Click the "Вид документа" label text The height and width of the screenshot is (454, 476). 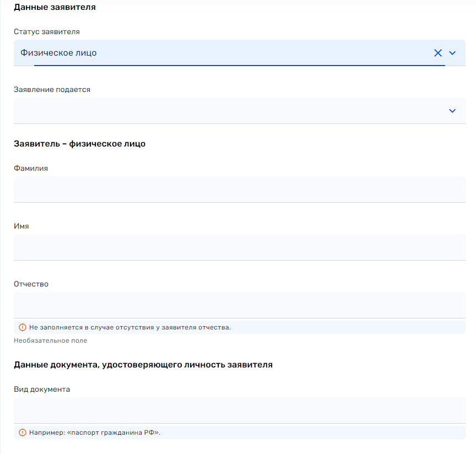(42, 390)
